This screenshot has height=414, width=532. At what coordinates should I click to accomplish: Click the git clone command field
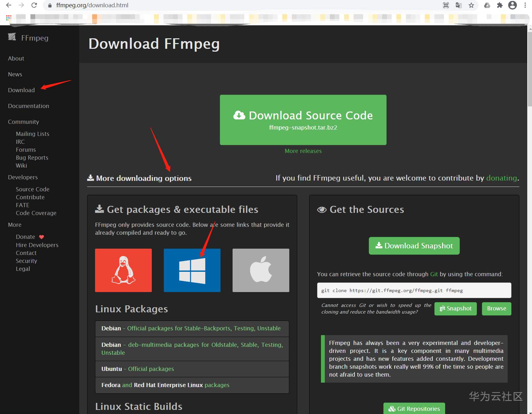point(414,290)
